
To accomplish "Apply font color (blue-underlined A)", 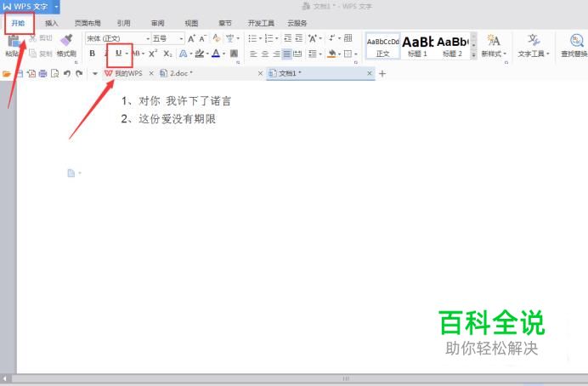I will tap(216, 54).
